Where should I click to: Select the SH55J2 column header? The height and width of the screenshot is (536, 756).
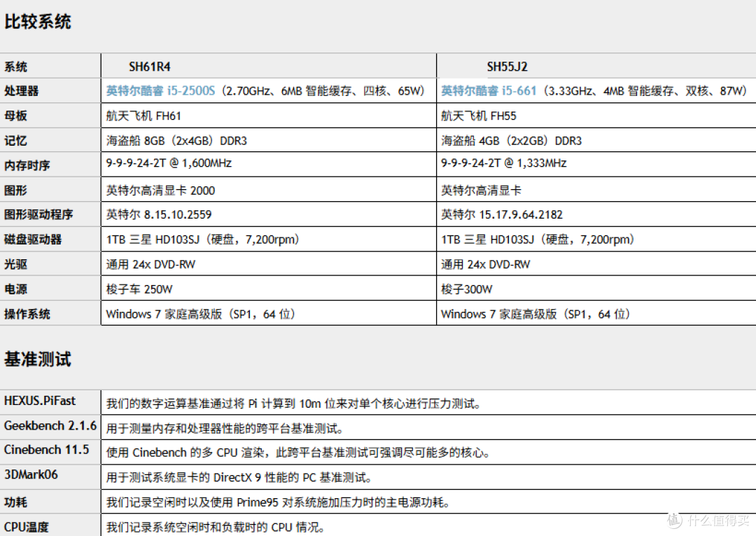coord(507,67)
